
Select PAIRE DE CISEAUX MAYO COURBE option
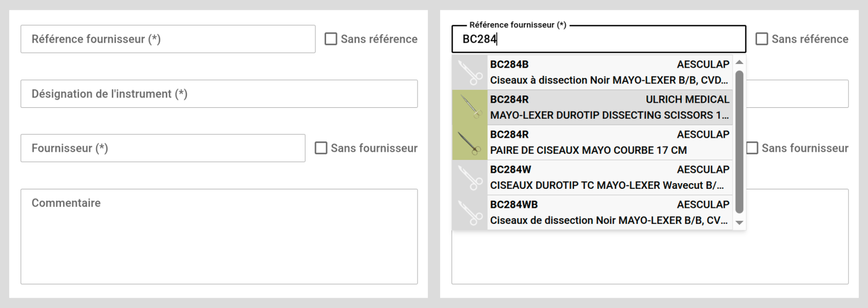[609, 142]
